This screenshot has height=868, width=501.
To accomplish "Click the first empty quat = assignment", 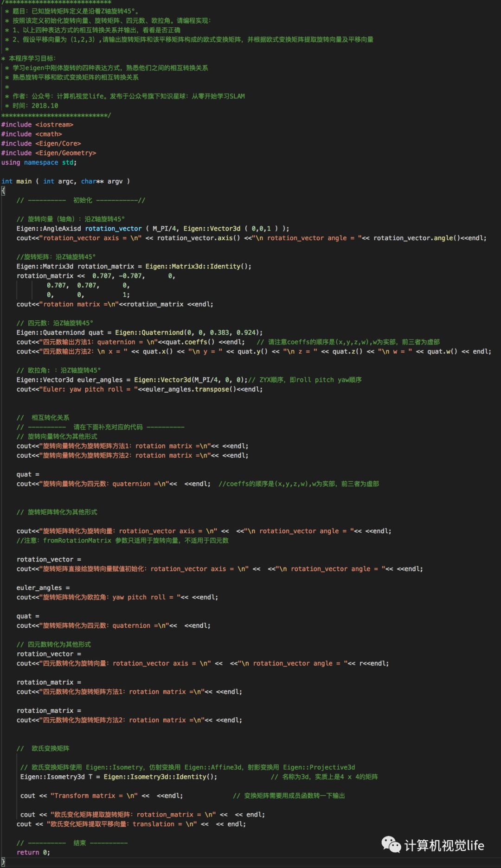I will (28, 474).
